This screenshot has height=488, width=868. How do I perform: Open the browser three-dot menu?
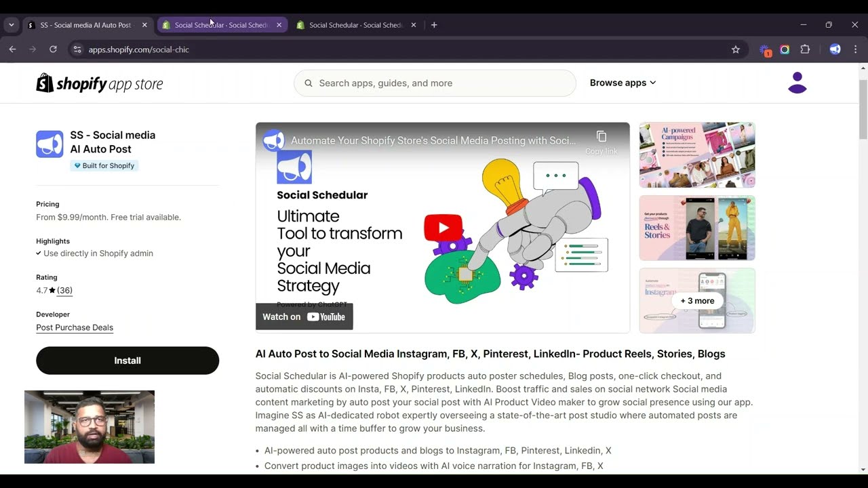(x=856, y=49)
